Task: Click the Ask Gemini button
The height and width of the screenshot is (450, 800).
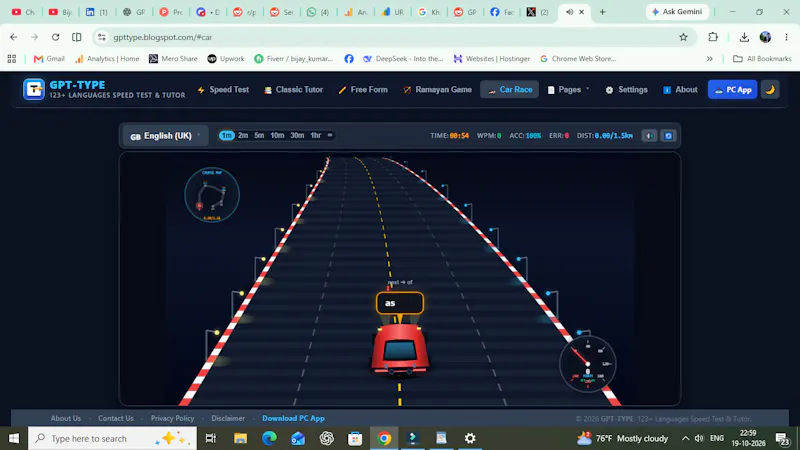Action: [677, 12]
